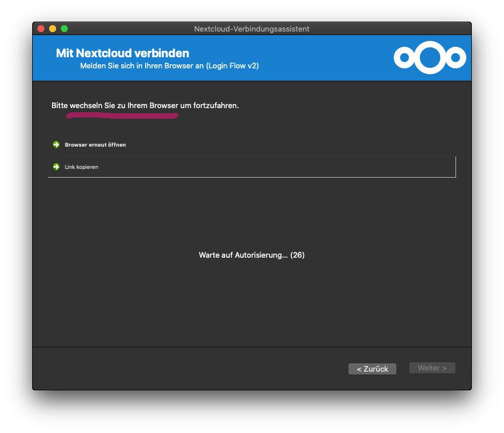Click the green arrow icon beside Link kopieren

[x=56, y=167]
